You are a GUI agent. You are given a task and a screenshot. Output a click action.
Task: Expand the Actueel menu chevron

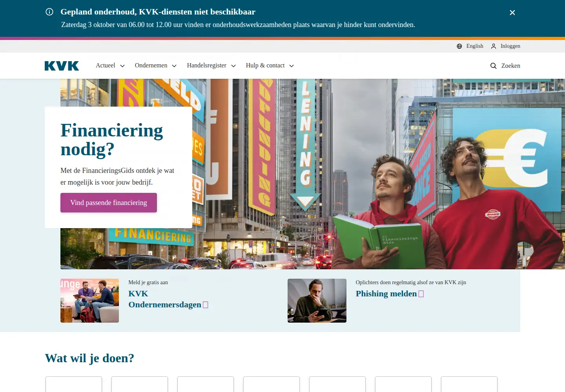122,66
